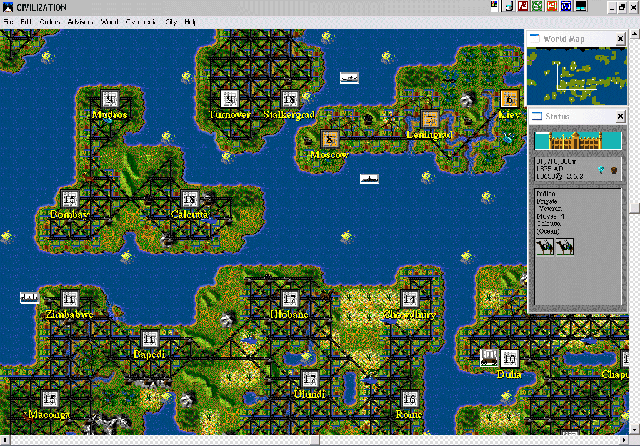
Task: Click the horizontal scrollbar left arrow
Action: click(x=5, y=441)
